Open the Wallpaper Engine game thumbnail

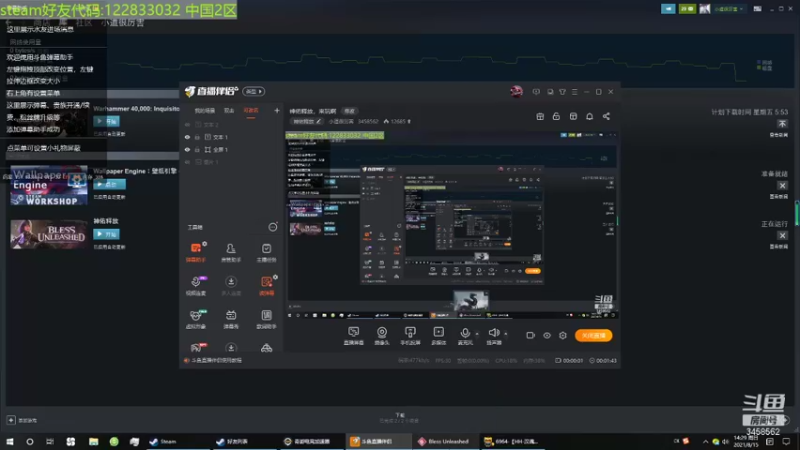coord(49,186)
